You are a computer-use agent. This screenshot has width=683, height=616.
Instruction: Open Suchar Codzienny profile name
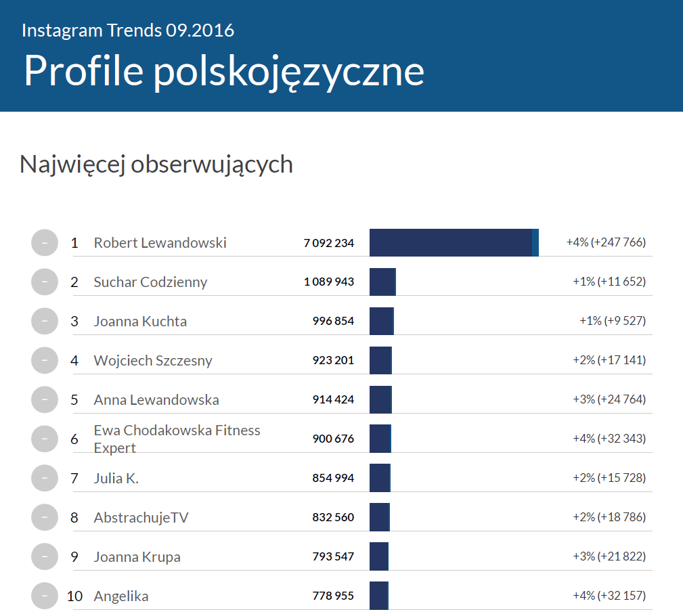click(150, 282)
